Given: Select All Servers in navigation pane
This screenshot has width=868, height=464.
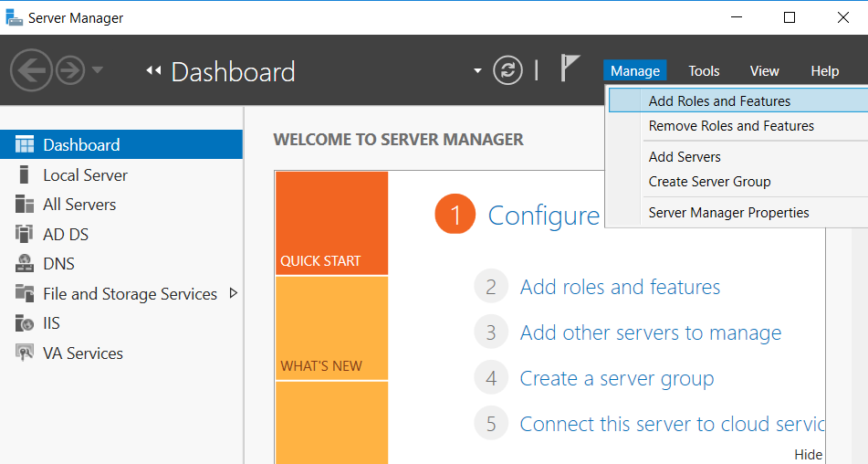Looking at the screenshot, I should click(79, 205).
